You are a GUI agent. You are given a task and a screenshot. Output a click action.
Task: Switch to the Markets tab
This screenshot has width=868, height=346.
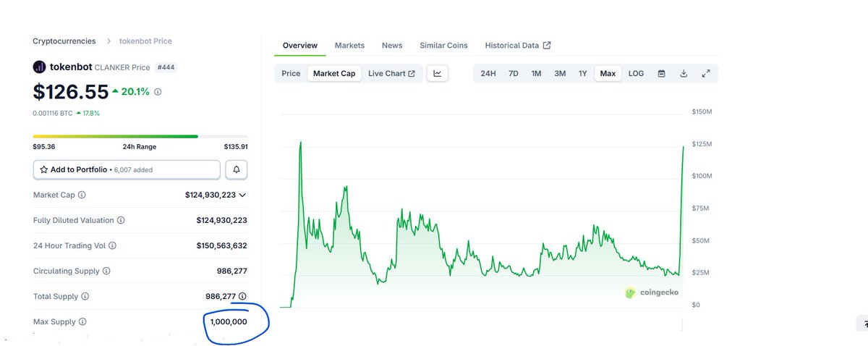pos(349,45)
